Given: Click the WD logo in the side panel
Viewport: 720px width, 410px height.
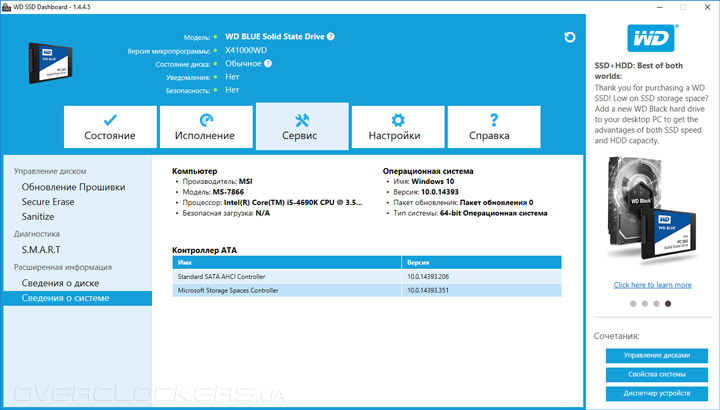Looking at the screenshot, I should pyautogui.click(x=651, y=38).
